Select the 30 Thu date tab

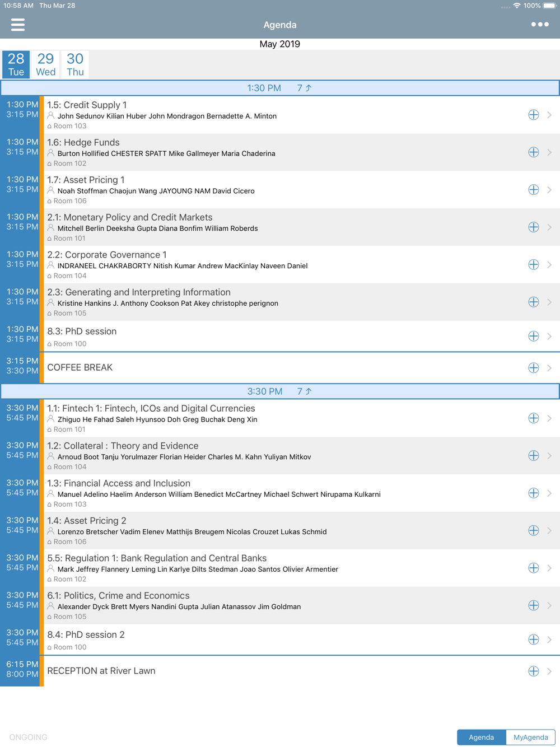(75, 64)
